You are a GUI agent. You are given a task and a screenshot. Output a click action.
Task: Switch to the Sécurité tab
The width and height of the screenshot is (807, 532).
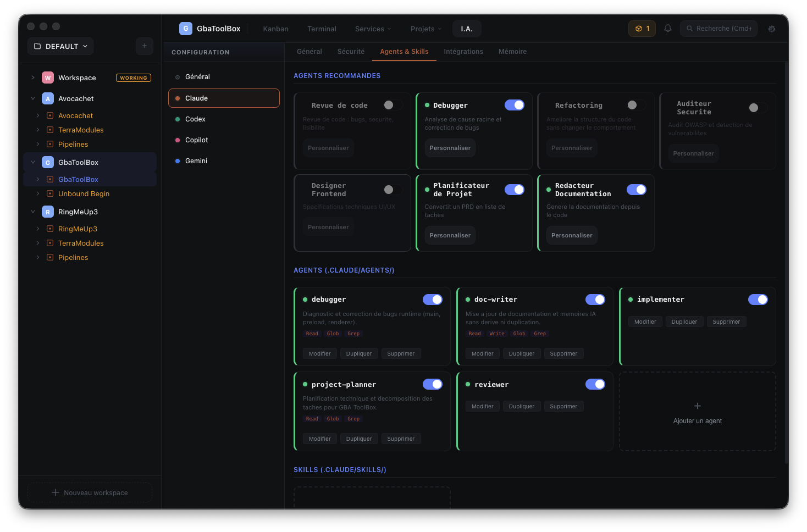pos(351,52)
